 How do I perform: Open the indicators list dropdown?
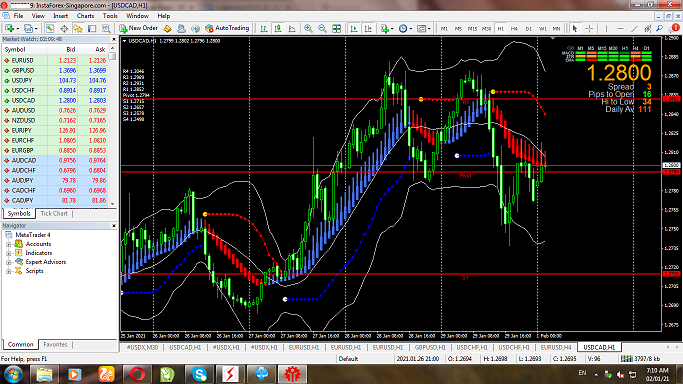point(387,28)
